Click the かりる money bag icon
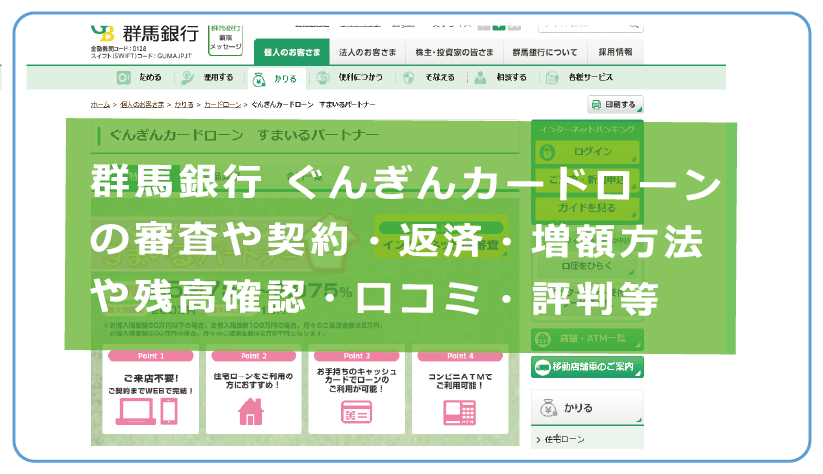The image size is (823, 474). pos(259,79)
